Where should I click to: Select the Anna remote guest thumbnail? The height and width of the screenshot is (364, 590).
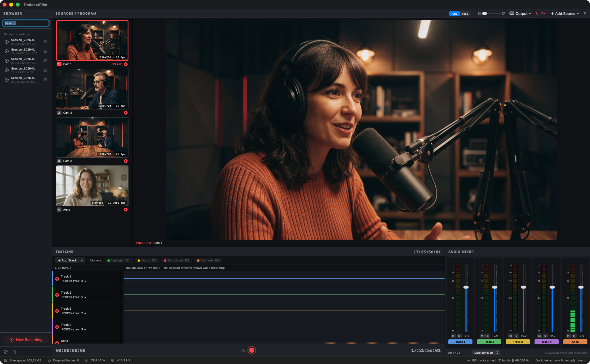[92, 186]
